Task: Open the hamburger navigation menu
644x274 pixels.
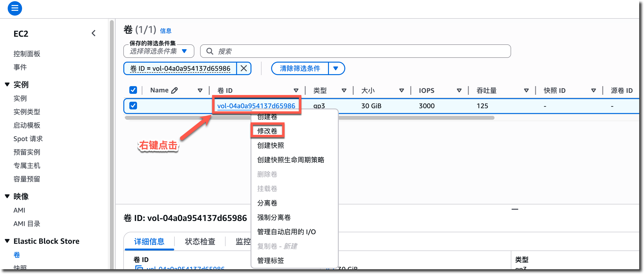Action: (15, 8)
